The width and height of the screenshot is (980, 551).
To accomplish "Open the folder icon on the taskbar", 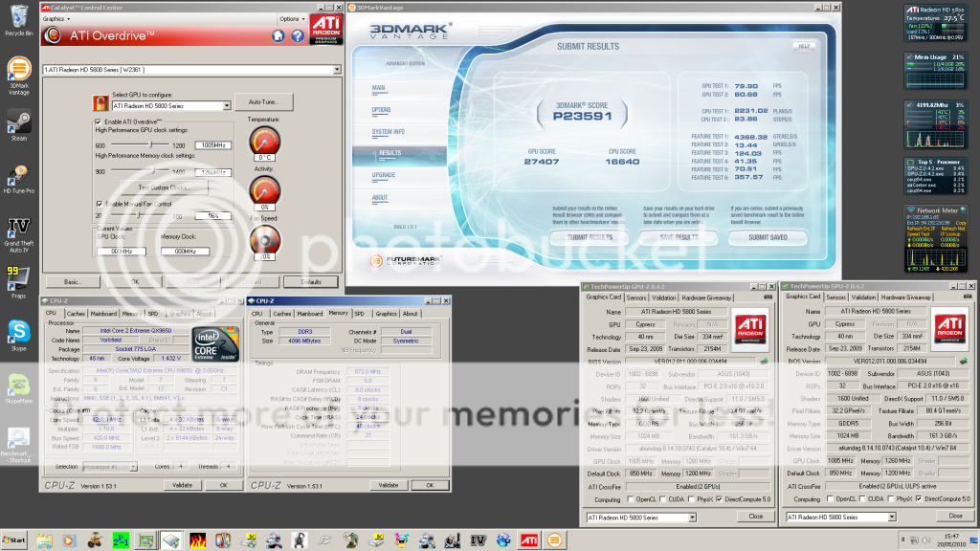I will (44, 540).
